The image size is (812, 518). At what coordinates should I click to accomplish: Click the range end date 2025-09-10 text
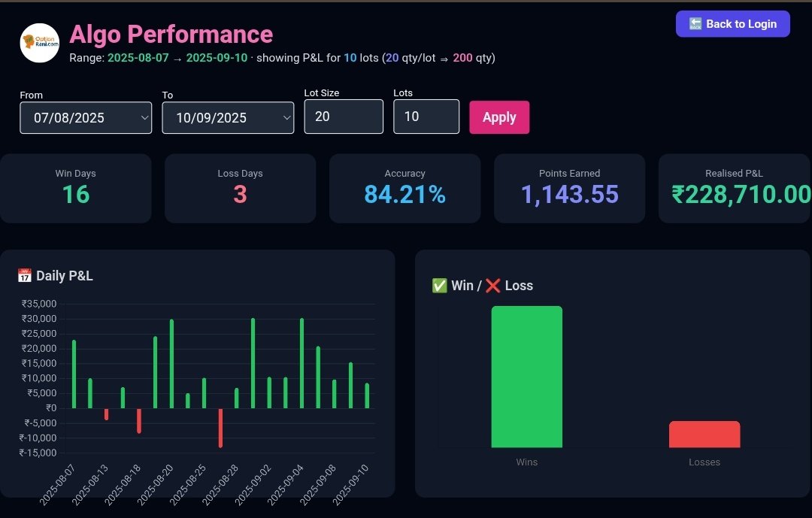(217, 57)
